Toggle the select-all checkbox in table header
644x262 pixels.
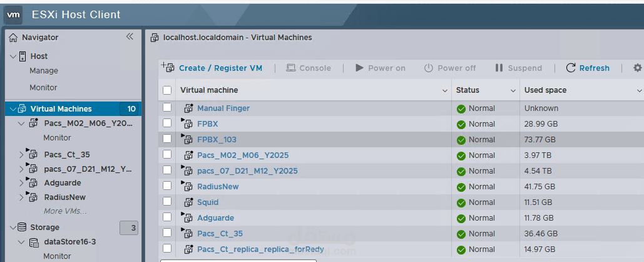click(x=166, y=90)
